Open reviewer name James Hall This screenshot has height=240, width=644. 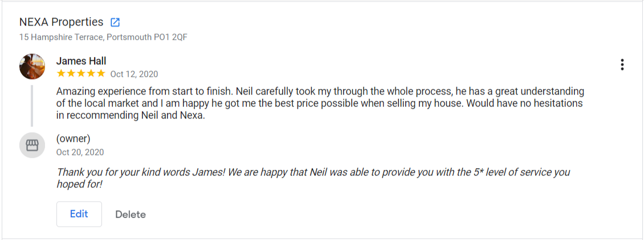click(81, 61)
